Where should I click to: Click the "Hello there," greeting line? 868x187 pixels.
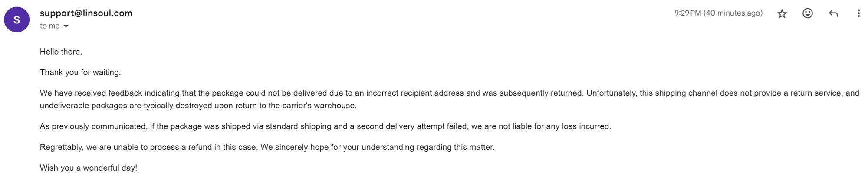(61, 52)
